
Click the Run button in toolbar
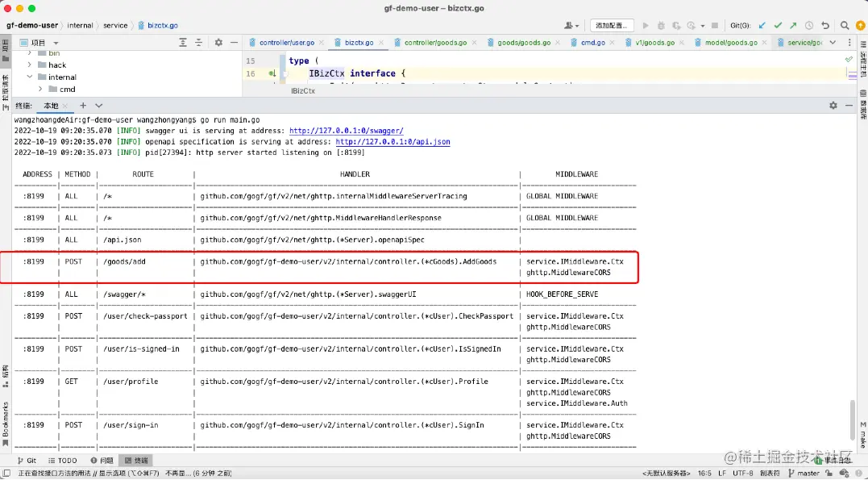click(646, 26)
